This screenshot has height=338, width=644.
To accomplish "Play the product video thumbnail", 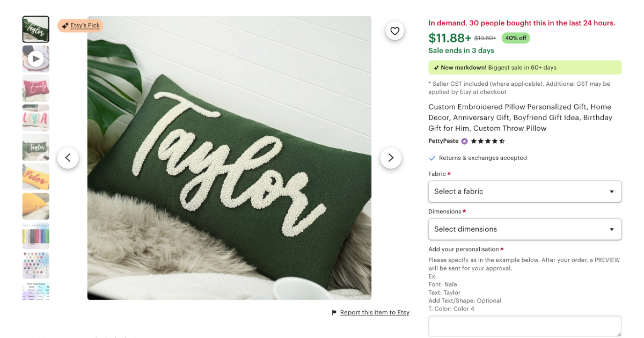I will pos(35,58).
